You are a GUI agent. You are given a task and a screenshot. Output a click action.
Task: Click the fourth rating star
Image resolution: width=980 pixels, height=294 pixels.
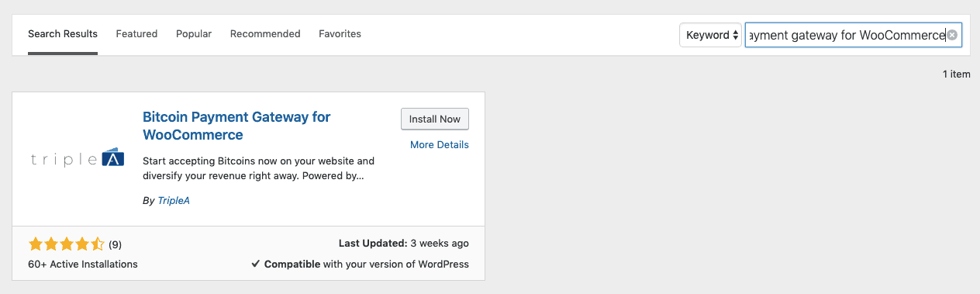pyautogui.click(x=82, y=244)
